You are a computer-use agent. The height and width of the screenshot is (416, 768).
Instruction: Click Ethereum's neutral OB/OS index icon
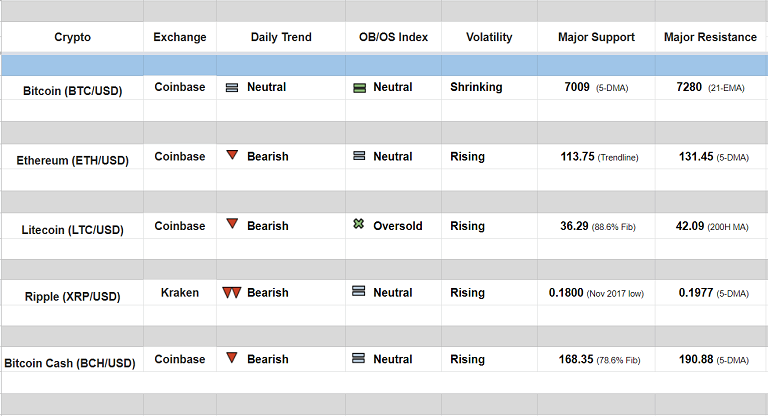click(359, 156)
